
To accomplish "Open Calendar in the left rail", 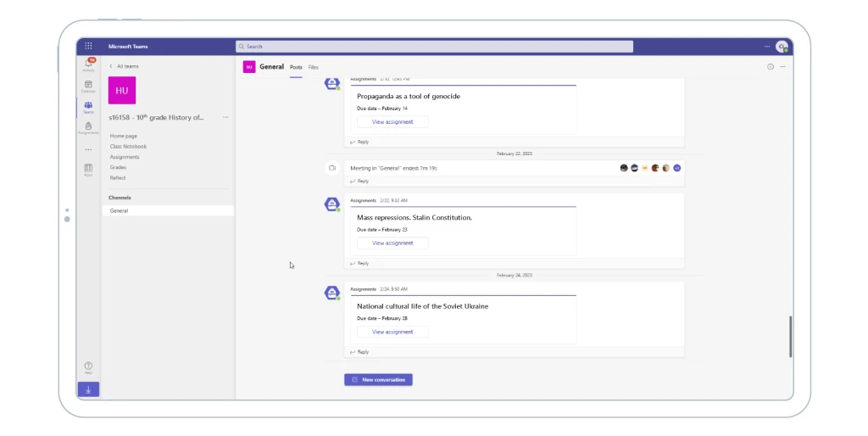I will click(88, 87).
